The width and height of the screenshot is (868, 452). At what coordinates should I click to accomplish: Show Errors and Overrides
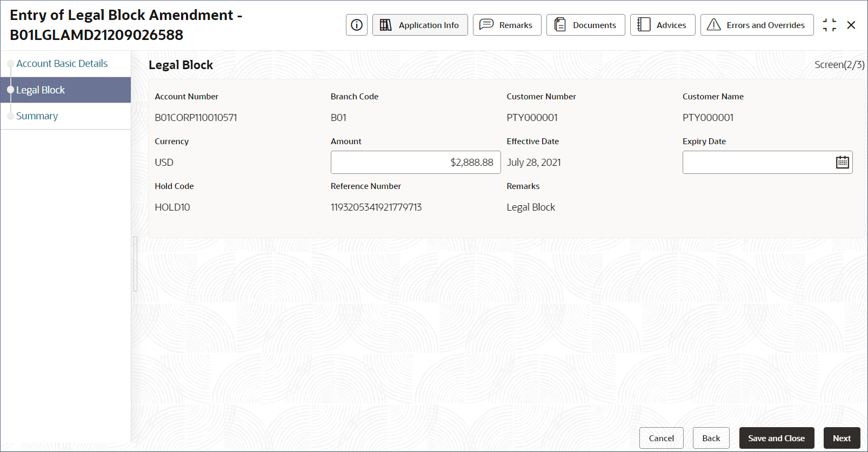tap(757, 25)
